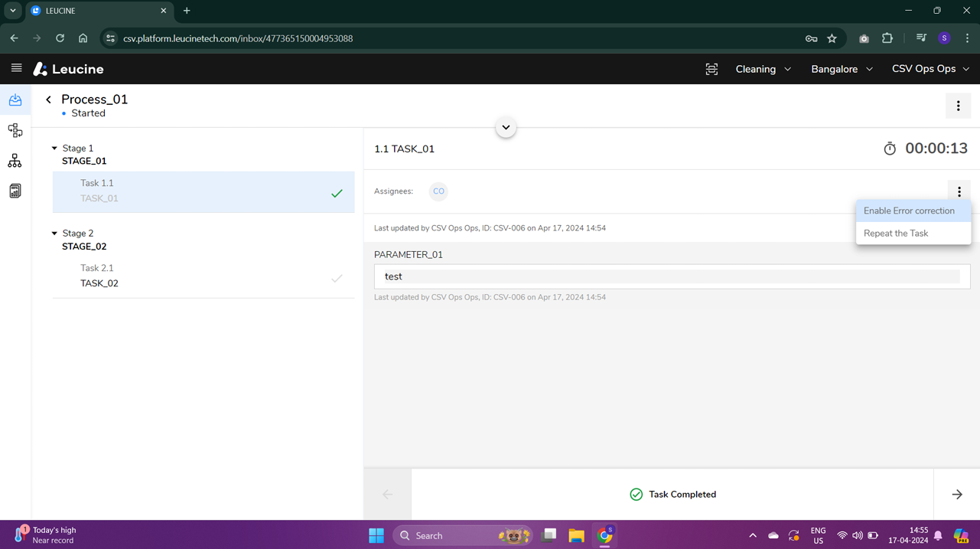Bookmark this page with the star icon
Viewport: 980px width, 549px height.
pyautogui.click(x=832, y=38)
